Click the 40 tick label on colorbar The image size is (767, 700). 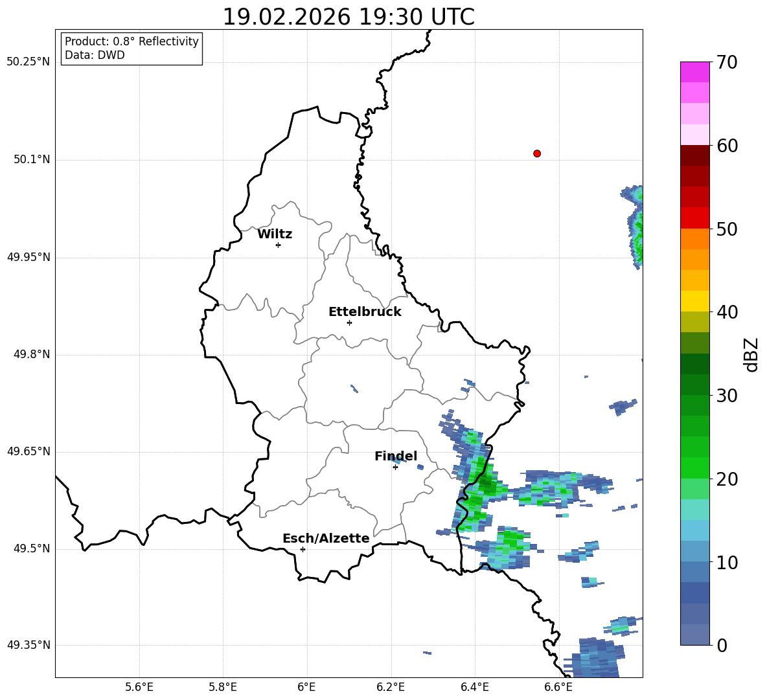(727, 312)
